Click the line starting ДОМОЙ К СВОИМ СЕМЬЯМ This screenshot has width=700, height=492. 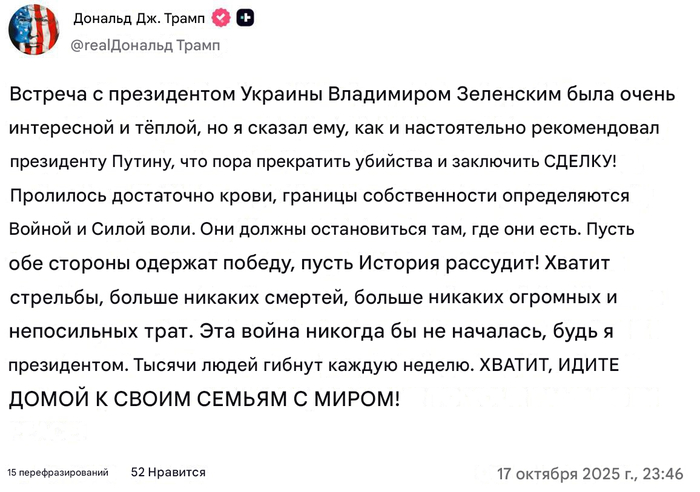(x=204, y=399)
